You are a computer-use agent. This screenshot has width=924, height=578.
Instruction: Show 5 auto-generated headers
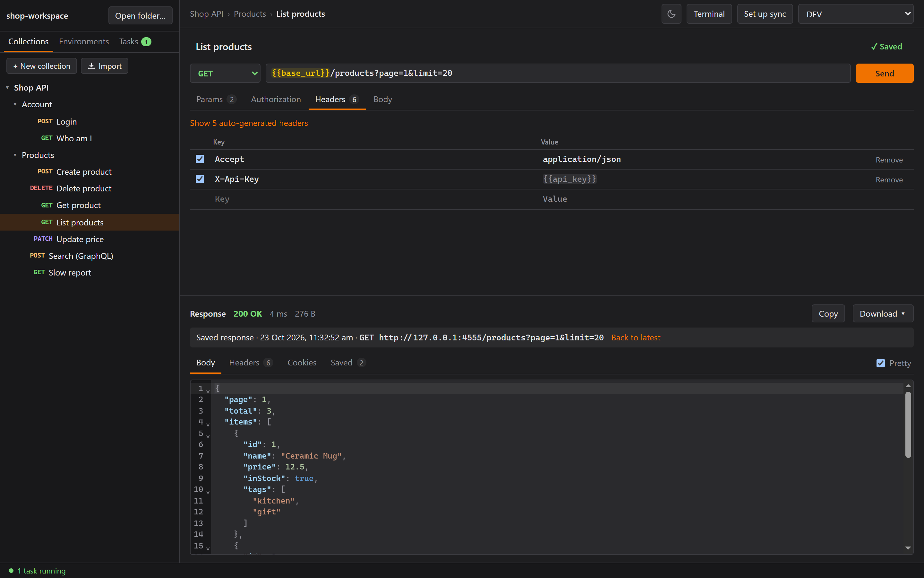[x=249, y=123]
